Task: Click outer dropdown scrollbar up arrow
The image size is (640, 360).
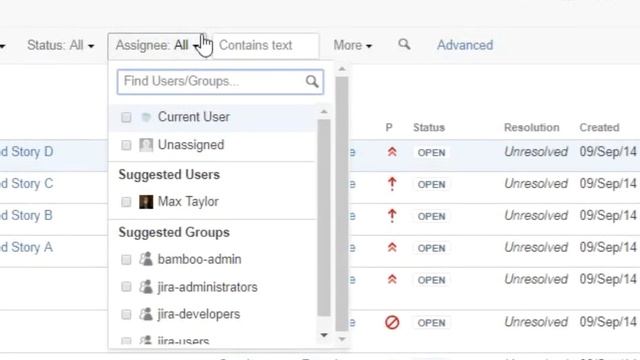Action: pos(342,69)
